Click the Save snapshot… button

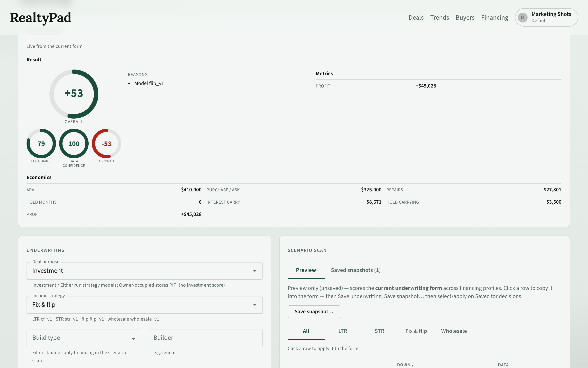314,312
